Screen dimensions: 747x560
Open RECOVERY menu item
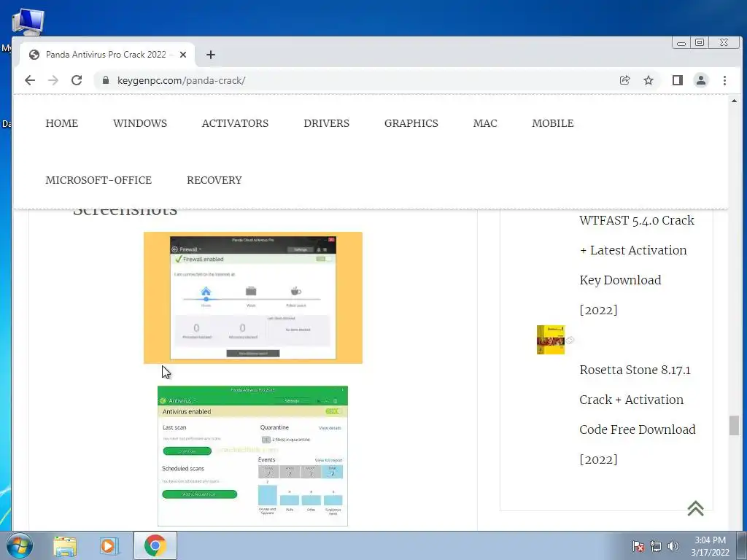point(214,181)
